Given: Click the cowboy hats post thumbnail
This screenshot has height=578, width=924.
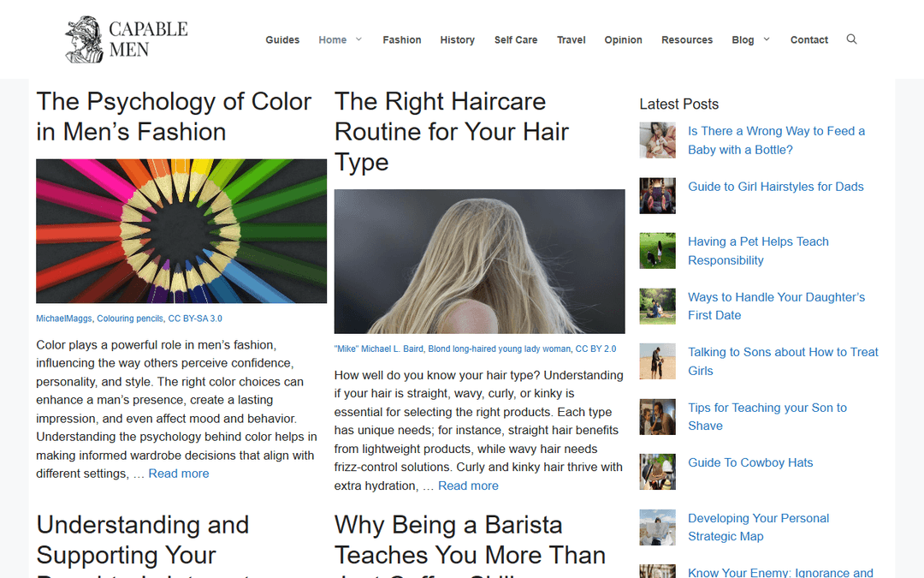Looking at the screenshot, I should point(658,472).
